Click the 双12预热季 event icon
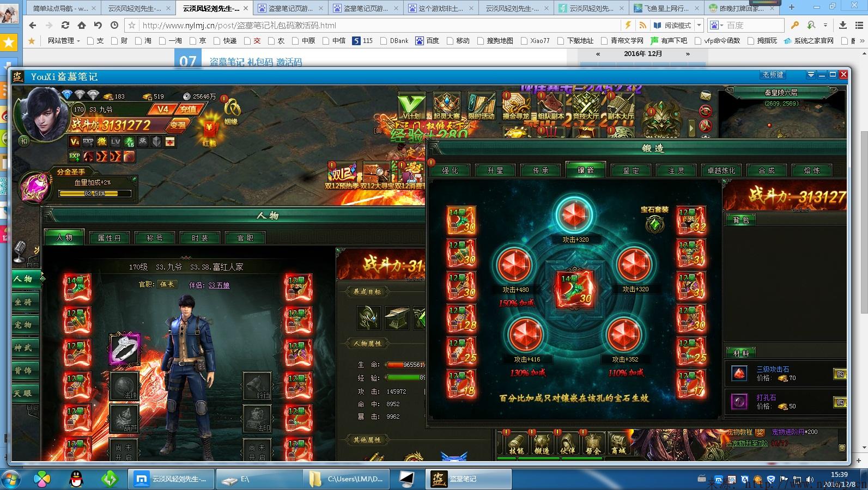 342,176
